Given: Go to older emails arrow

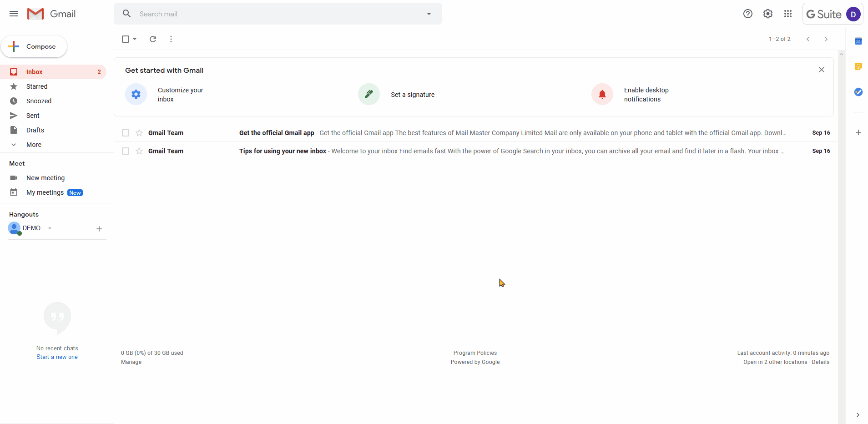Looking at the screenshot, I should point(826,39).
